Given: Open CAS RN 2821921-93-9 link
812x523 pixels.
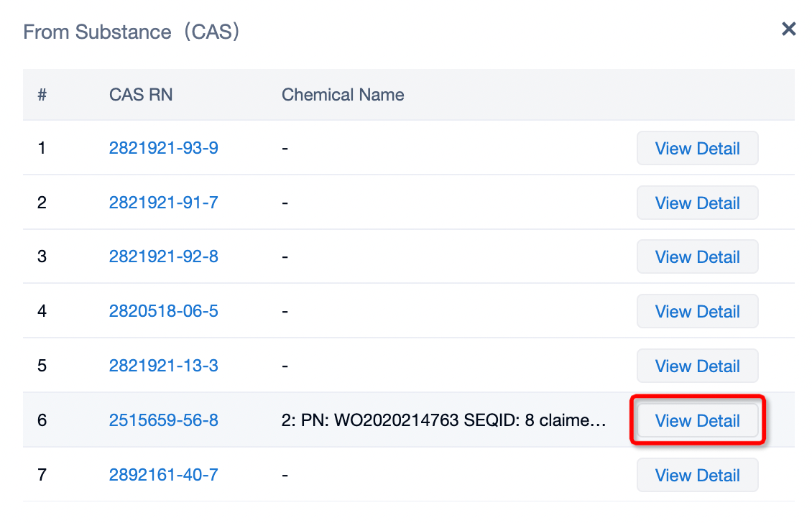Looking at the screenshot, I should 164,148.
